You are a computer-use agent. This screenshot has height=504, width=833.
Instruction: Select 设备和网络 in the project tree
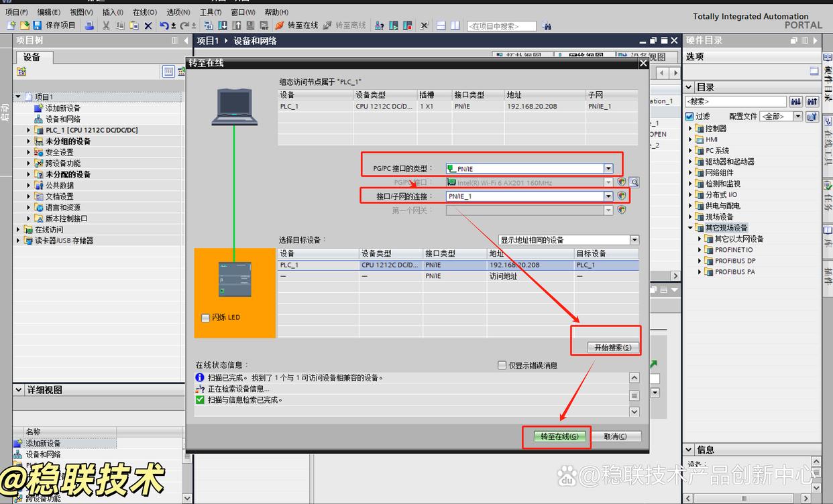(63, 119)
